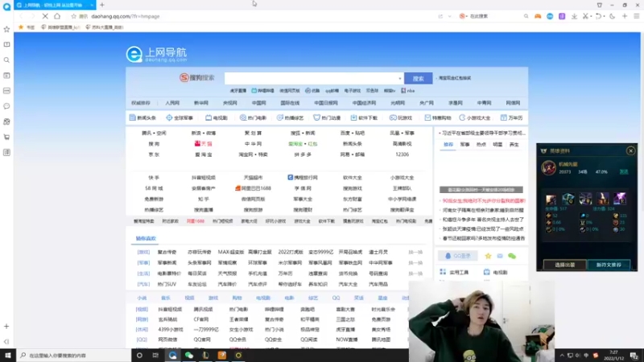644x362 pixels.
Task: Open shopping cart icon in left sidebar
Action: 6,137
